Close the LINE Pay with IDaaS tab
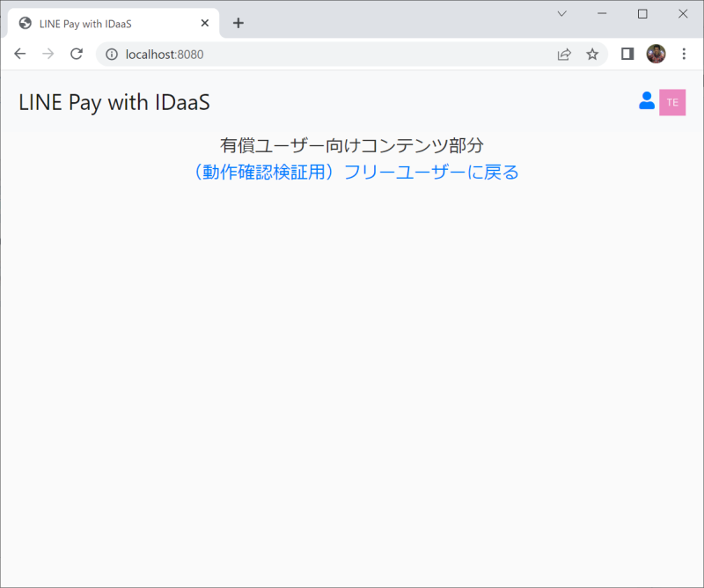The width and height of the screenshot is (704, 588). [205, 23]
